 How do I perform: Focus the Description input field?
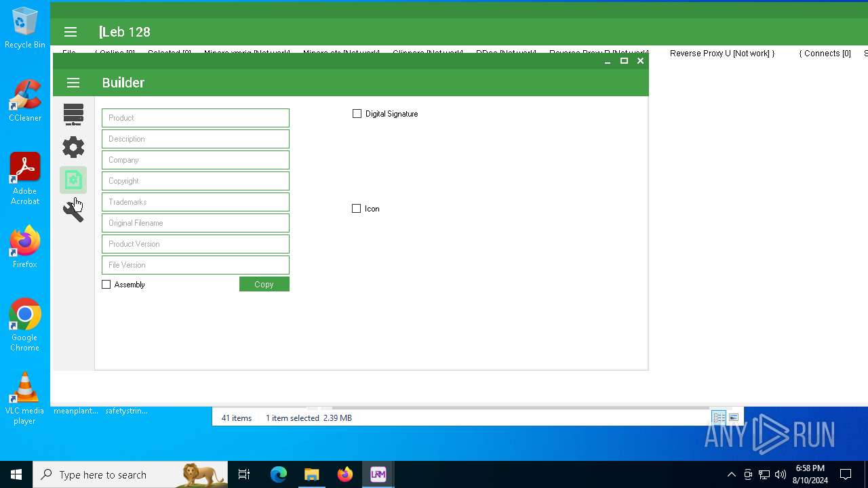click(195, 139)
